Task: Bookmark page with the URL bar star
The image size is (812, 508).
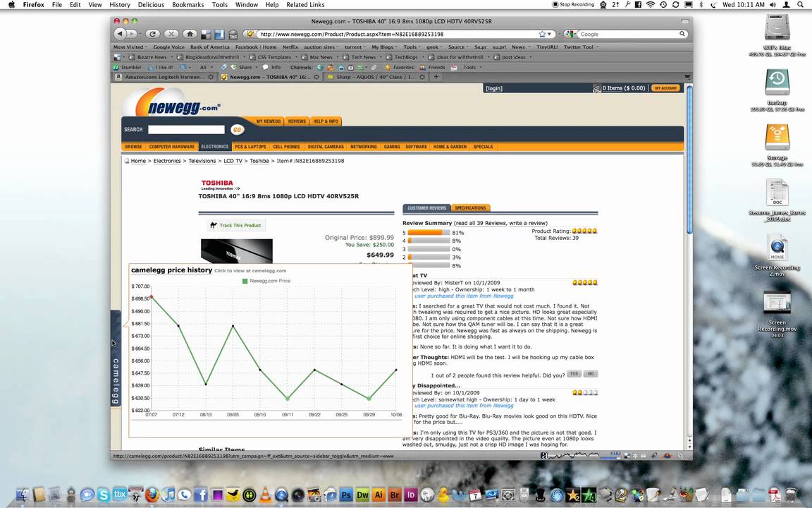Action: coord(542,34)
